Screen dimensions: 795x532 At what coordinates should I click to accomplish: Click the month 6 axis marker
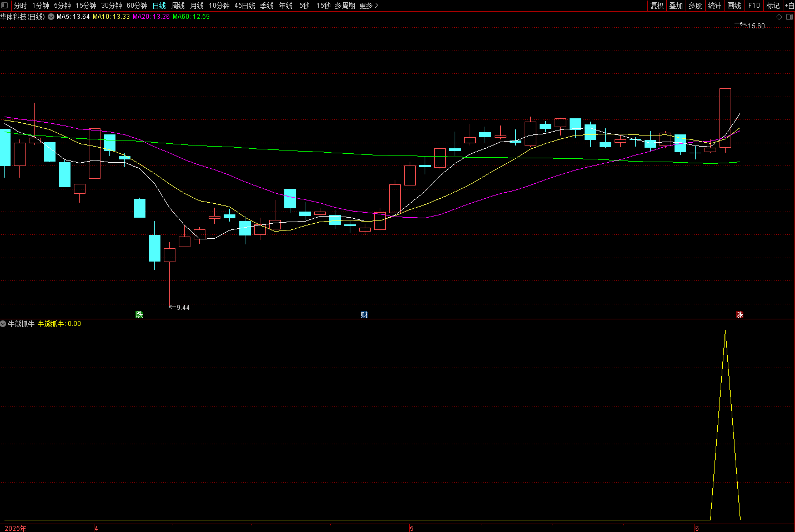point(697,528)
